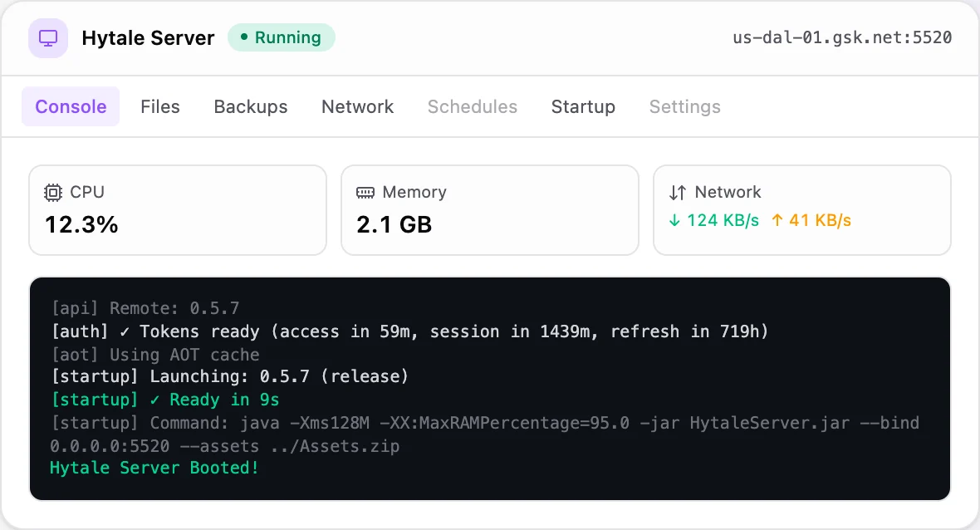
Task: Click the Network up-down arrows icon
Action: [678, 193]
